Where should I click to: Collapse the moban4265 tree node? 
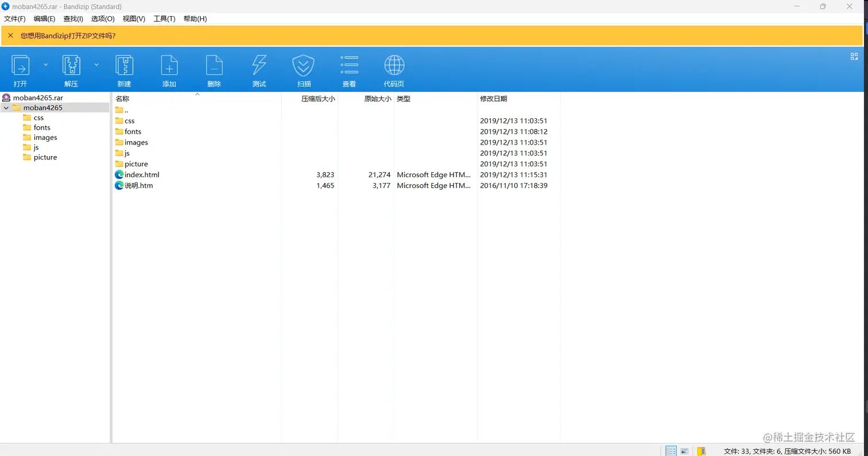pyautogui.click(x=6, y=108)
